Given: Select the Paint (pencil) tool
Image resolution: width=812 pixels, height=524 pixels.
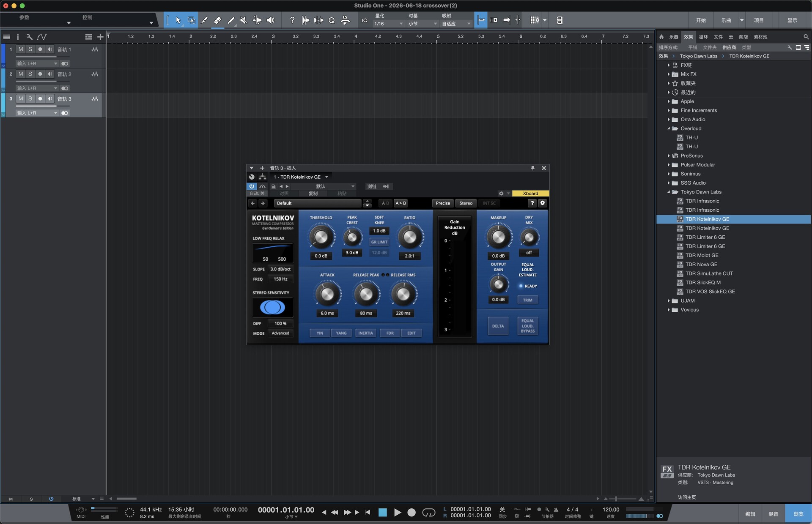Looking at the screenshot, I should [x=230, y=20].
